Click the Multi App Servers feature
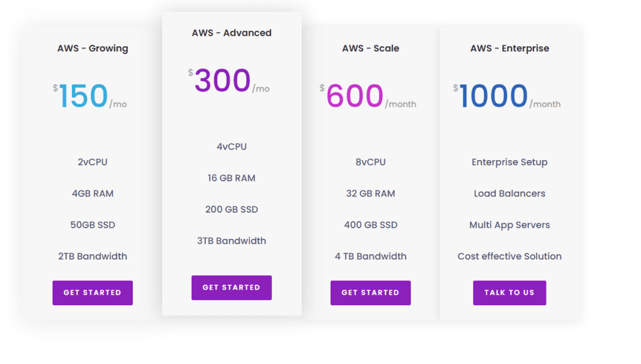This screenshot has height=364, width=641. pyautogui.click(x=510, y=225)
